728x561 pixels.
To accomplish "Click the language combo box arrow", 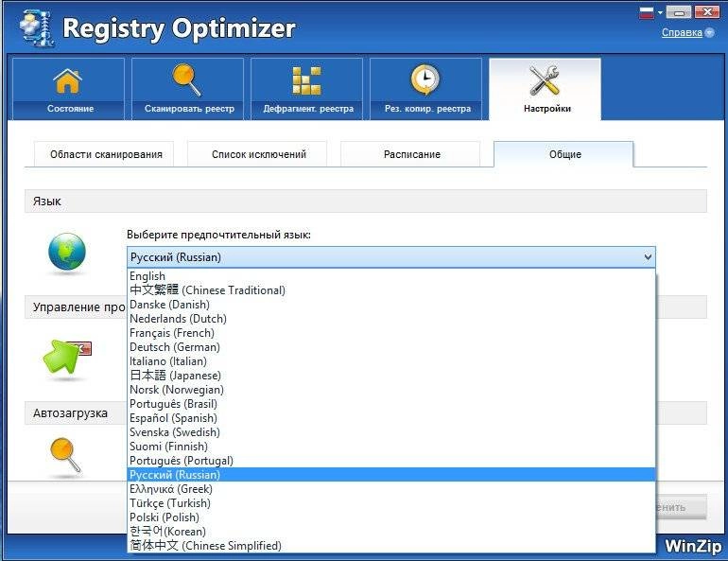I will 648,256.
